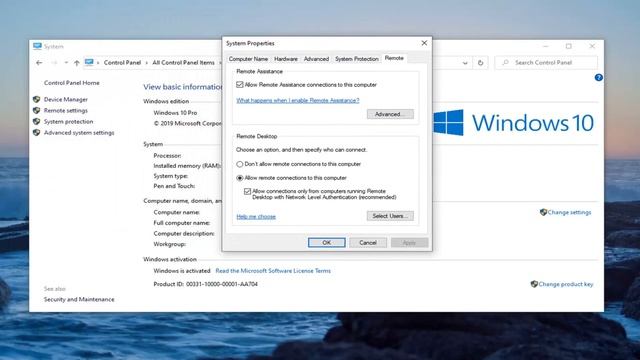Select Don't allow remote connections option

pyautogui.click(x=240, y=164)
